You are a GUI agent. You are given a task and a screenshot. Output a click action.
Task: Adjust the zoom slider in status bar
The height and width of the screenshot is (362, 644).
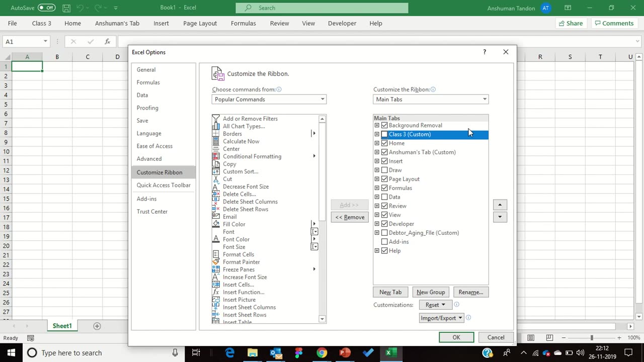[592, 338]
